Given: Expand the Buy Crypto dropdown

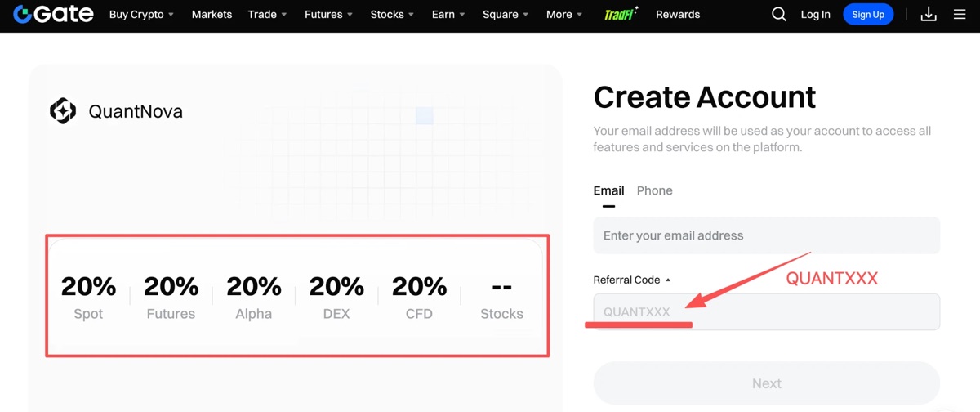Looking at the screenshot, I should coord(142,14).
